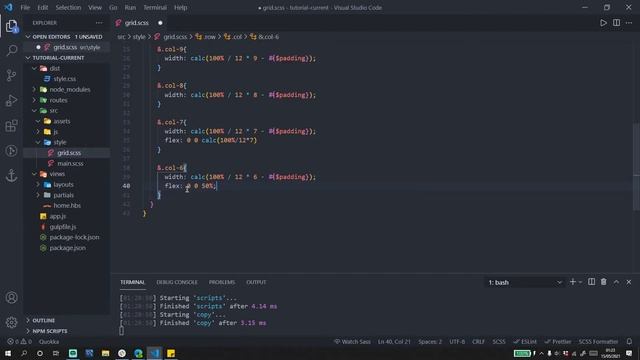Open Edge browser from taskbar
The width and height of the screenshot is (640, 360).
pos(138,353)
